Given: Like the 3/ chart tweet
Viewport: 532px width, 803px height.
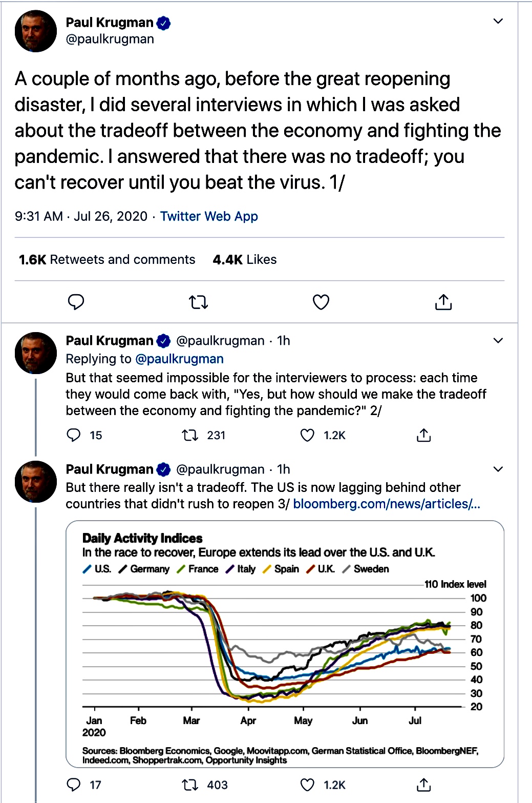Looking at the screenshot, I should tap(307, 785).
